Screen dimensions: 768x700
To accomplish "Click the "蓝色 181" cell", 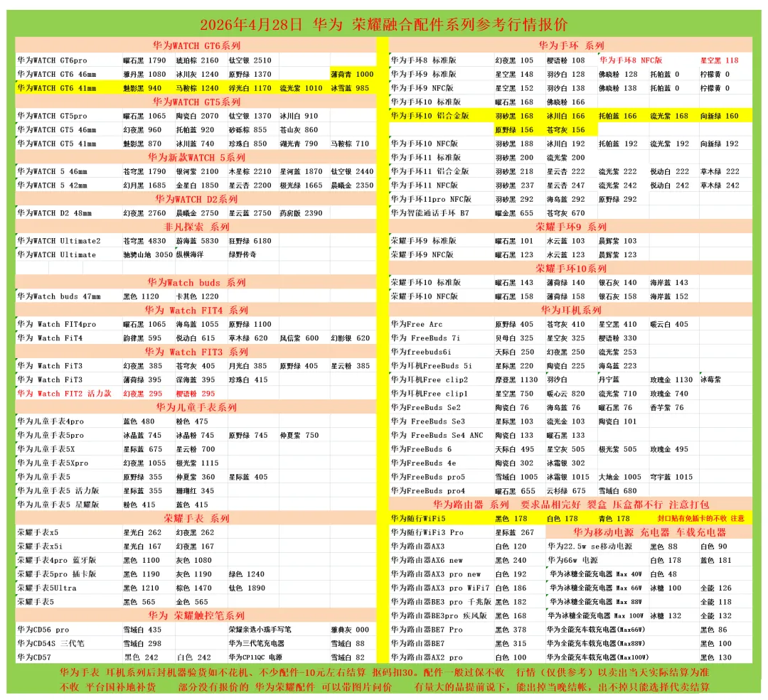I will (x=715, y=560).
